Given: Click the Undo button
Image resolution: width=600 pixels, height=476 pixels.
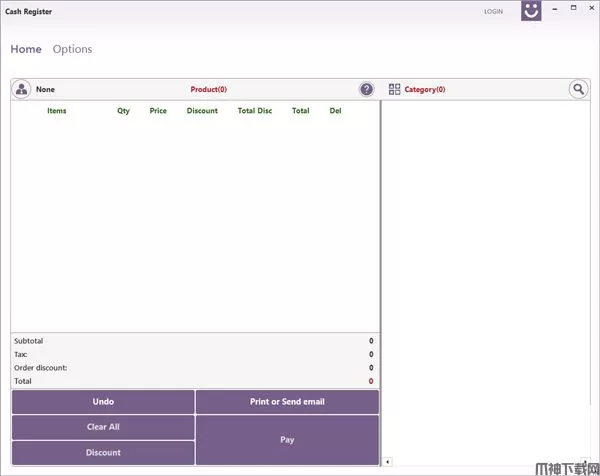Looking at the screenshot, I should 103,401.
